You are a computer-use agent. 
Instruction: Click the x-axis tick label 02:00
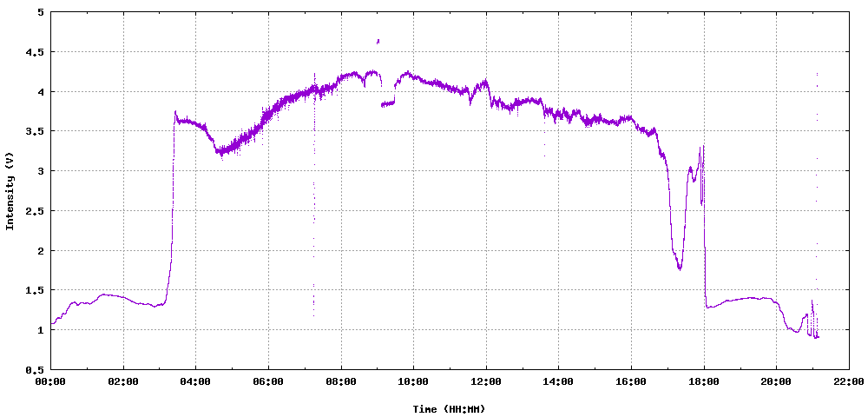(x=123, y=381)
